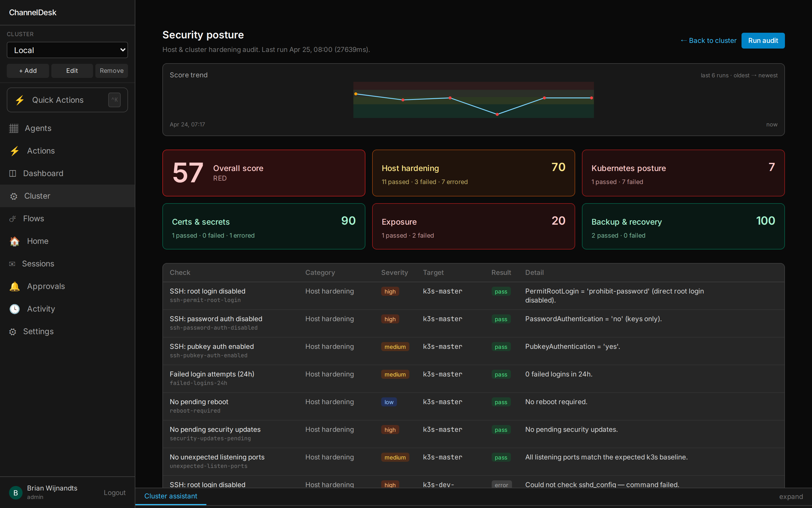Click the Activity clock icon
812x508 pixels.
(x=15, y=309)
